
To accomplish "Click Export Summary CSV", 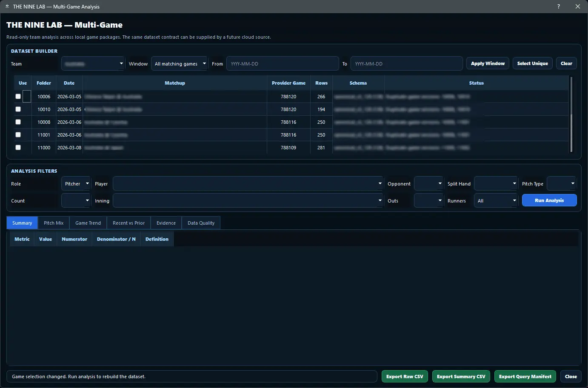I will (461, 377).
